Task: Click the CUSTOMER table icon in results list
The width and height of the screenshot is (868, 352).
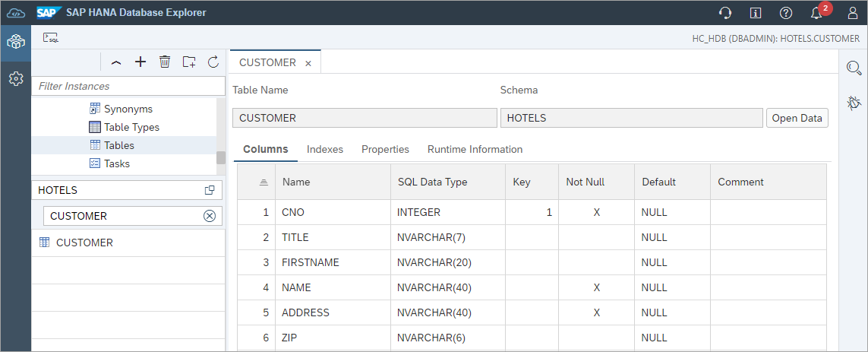Action: (x=45, y=243)
